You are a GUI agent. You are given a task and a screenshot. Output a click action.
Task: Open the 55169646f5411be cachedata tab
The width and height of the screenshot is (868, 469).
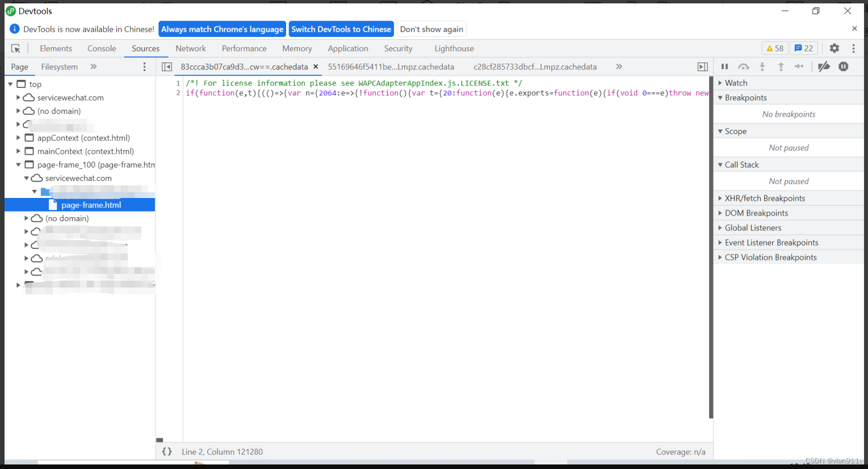point(391,67)
